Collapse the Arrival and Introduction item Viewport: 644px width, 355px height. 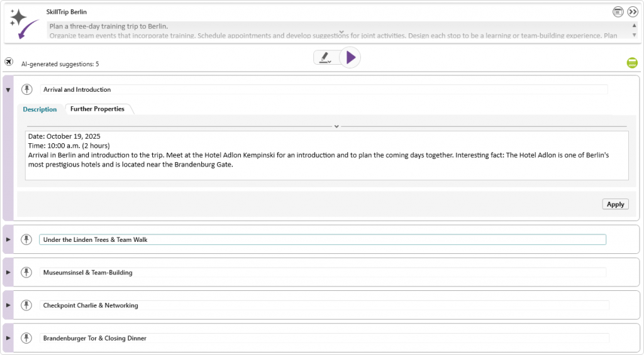[8, 90]
